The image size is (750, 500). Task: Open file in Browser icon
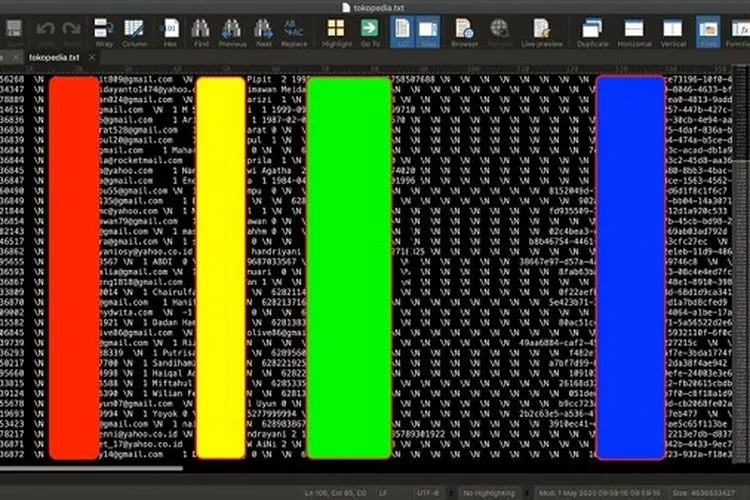[464, 32]
